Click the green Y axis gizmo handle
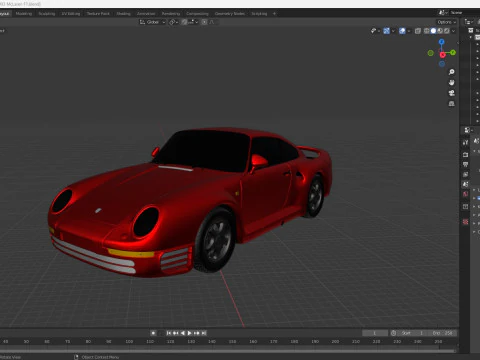Screen dimensions: 480x360 [x=453, y=53]
